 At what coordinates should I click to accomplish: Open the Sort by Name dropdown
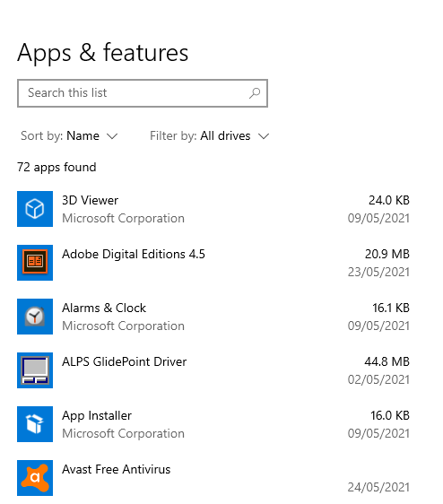click(x=69, y=136)
